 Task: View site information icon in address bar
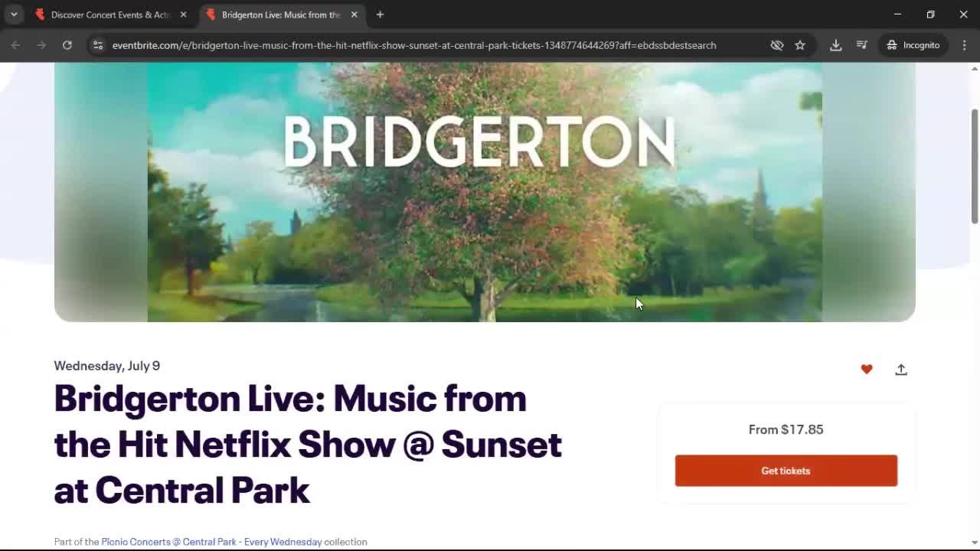pos(98,45)
